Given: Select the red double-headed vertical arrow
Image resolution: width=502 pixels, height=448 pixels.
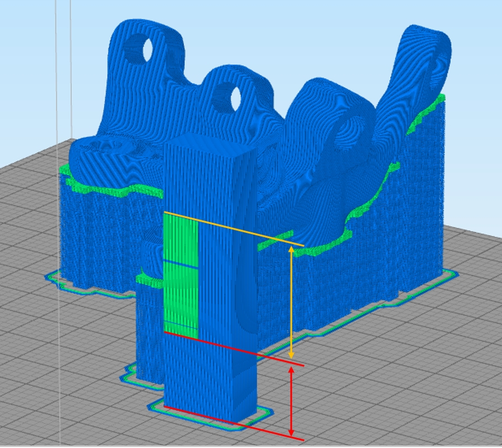Looking at the screenshot, I should point(291,401).
